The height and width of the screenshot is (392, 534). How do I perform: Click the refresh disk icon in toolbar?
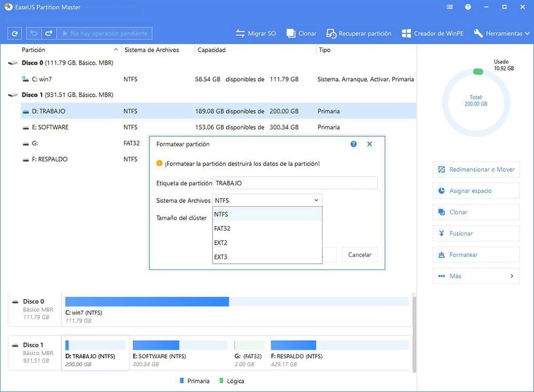click(14, 33)
